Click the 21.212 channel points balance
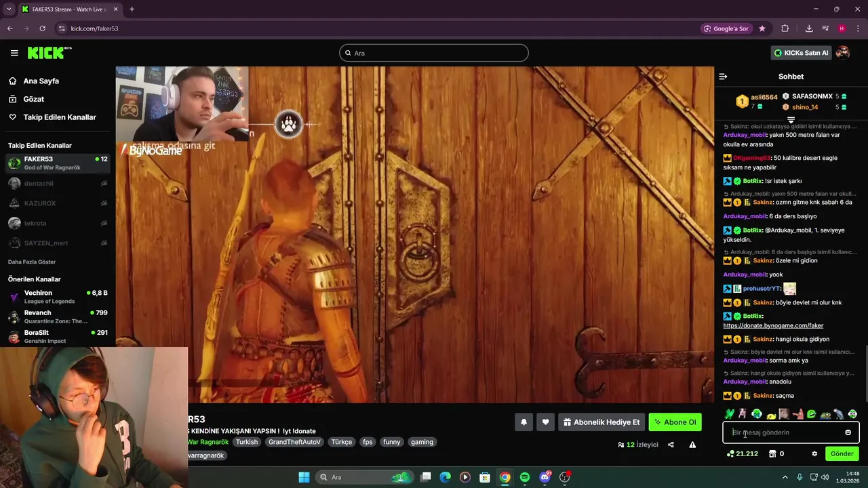Image resolution: width=868 pixels, height=488 pixels. 743,453
